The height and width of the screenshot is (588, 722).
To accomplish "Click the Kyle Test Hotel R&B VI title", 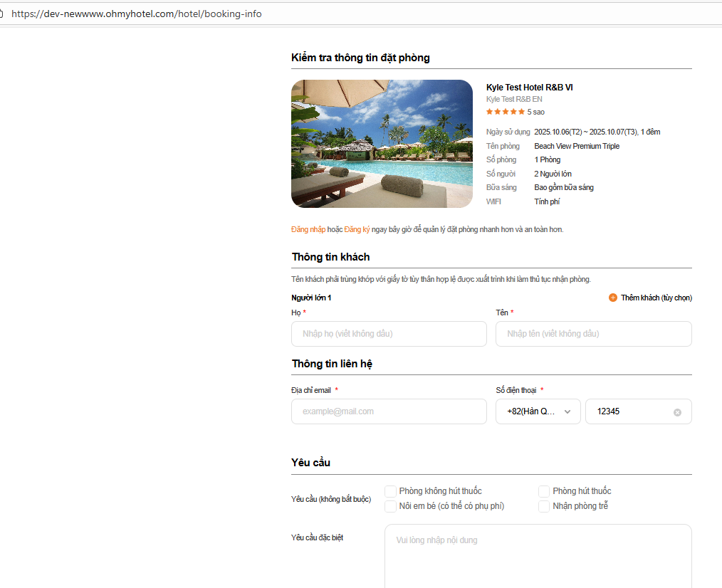I will (x=529, y=88).
